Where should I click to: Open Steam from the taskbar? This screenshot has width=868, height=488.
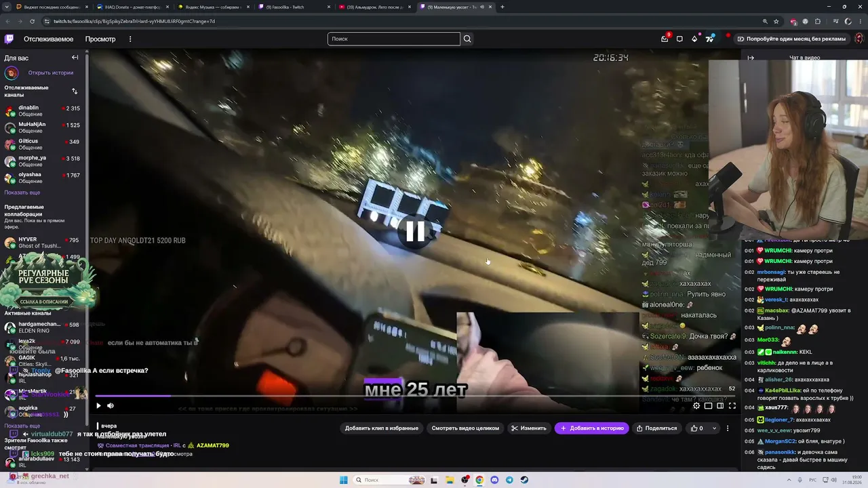(x=524, y=480)
